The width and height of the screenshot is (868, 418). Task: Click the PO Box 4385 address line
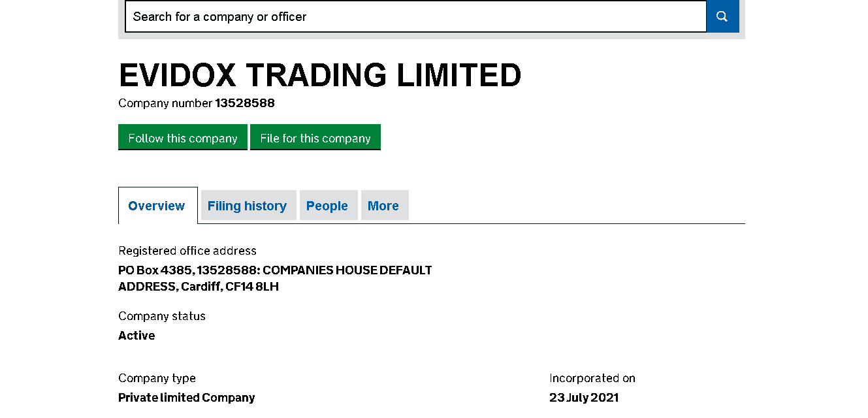pos(275,270)
